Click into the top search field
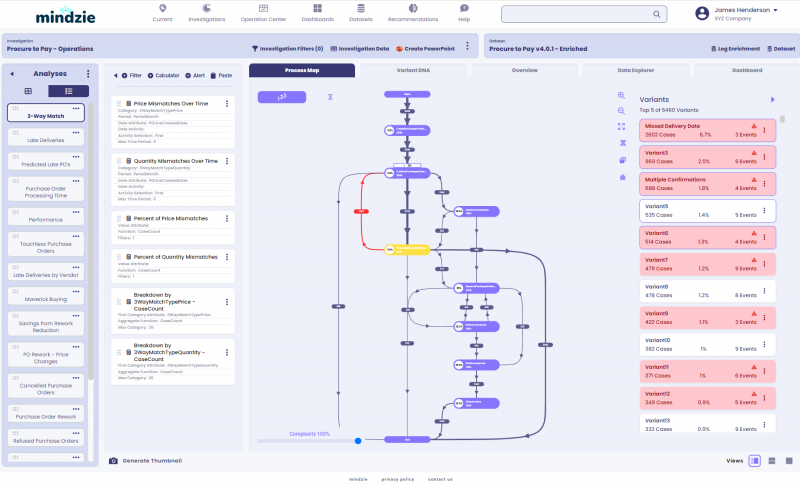Screen dimensions: 800x485 [584, 14]
